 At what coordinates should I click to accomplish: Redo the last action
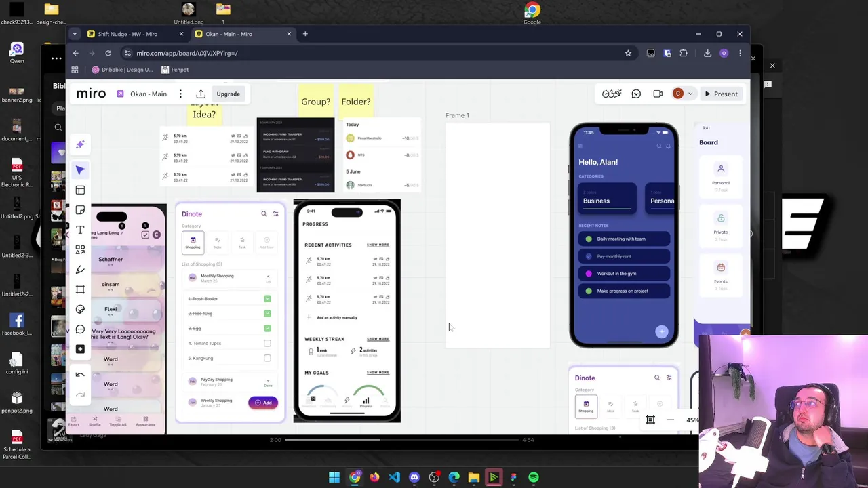(x=80, y=394)
